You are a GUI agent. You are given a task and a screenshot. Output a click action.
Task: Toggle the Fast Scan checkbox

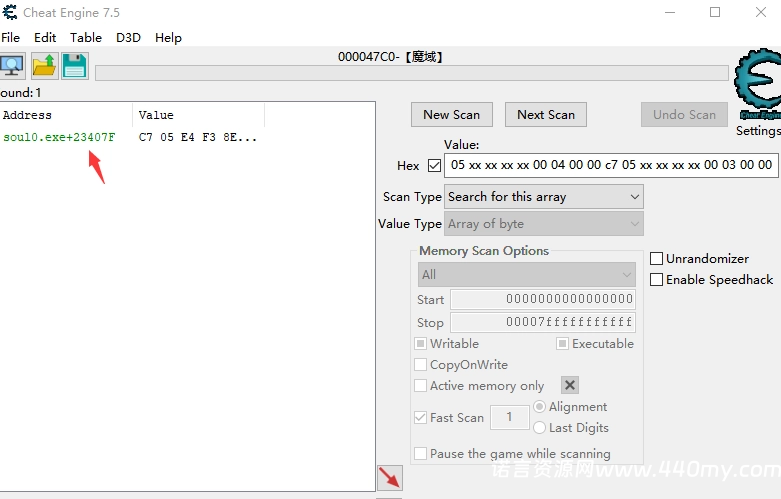click(x=420, y=417)
